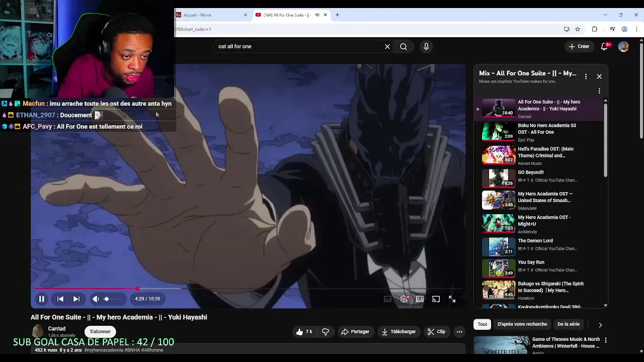Screen dimensions: 644x362
Task: Open the Carriad channel name link
Action: 57,329
